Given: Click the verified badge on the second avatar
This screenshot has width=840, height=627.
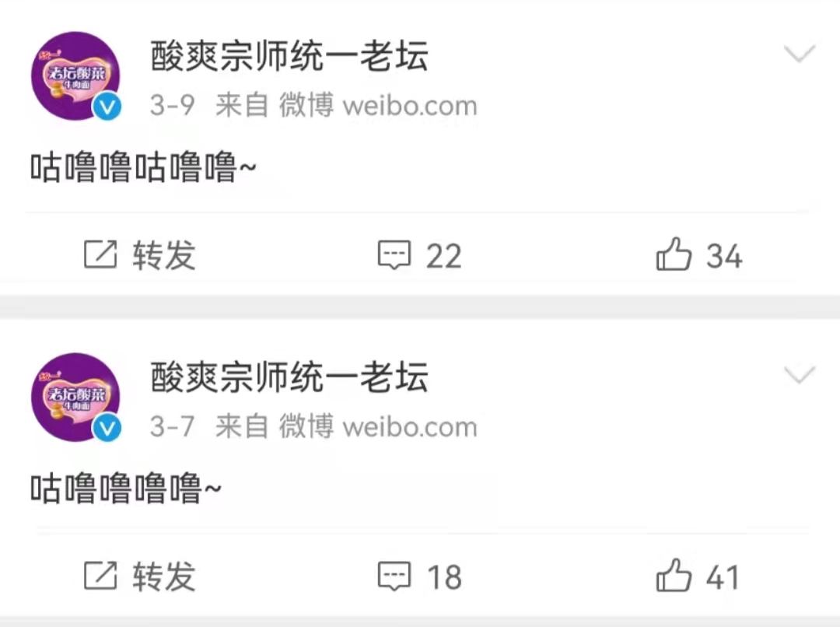Looking at the screenshot, I should [x=107, y=428].
